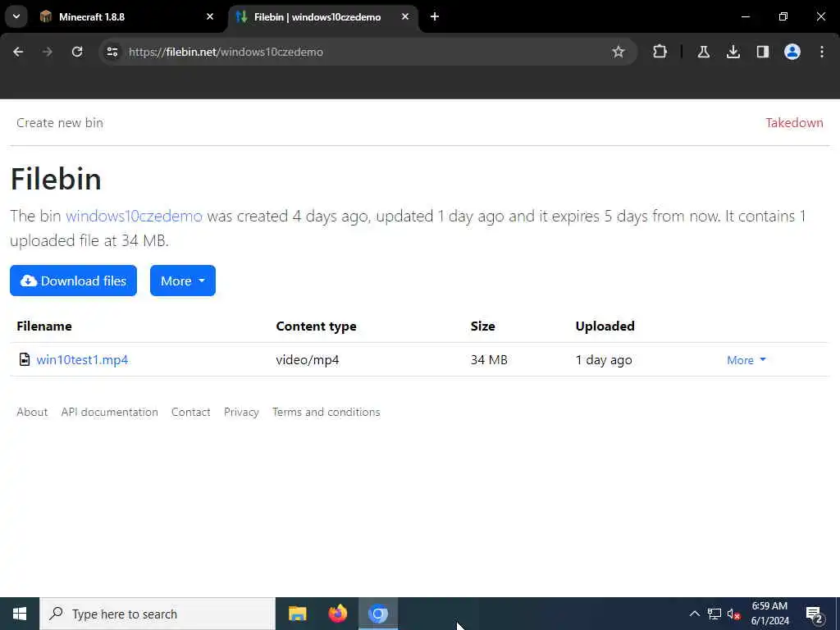Open the About footer link
Screen dimensions: 840x630
coord(32,412)
